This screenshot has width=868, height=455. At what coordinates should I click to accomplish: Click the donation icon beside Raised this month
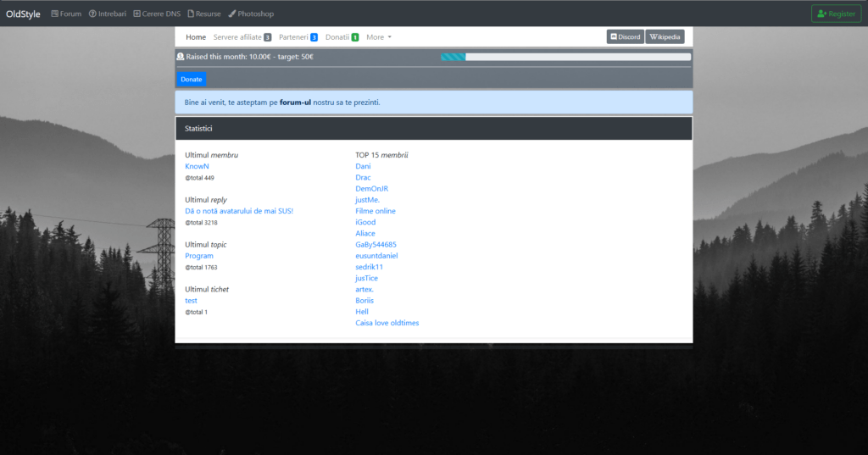180,57
